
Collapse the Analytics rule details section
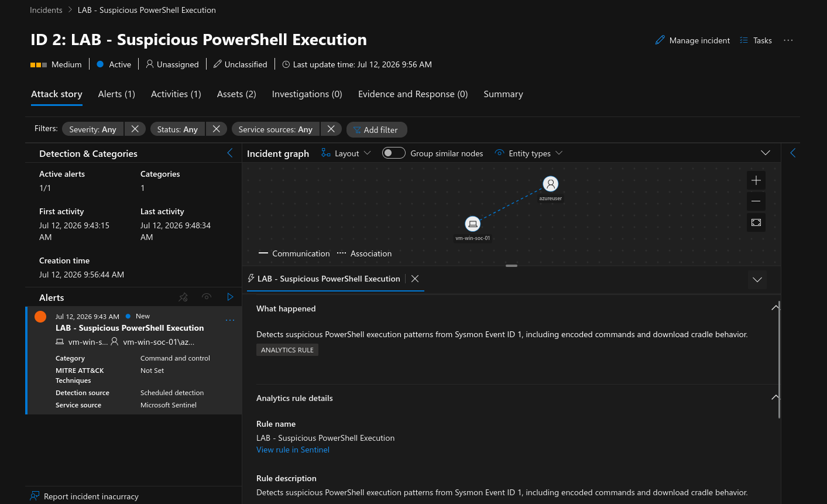click(775, 397)
